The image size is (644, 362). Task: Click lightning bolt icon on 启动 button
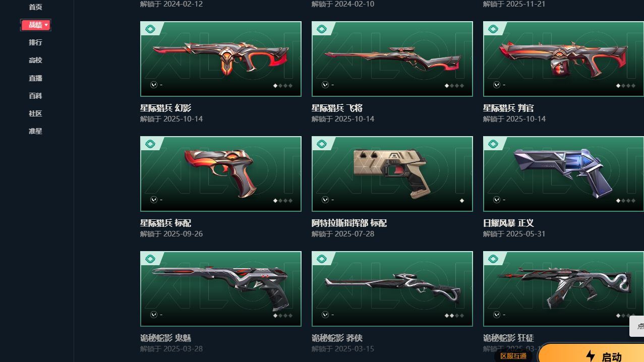591,356
